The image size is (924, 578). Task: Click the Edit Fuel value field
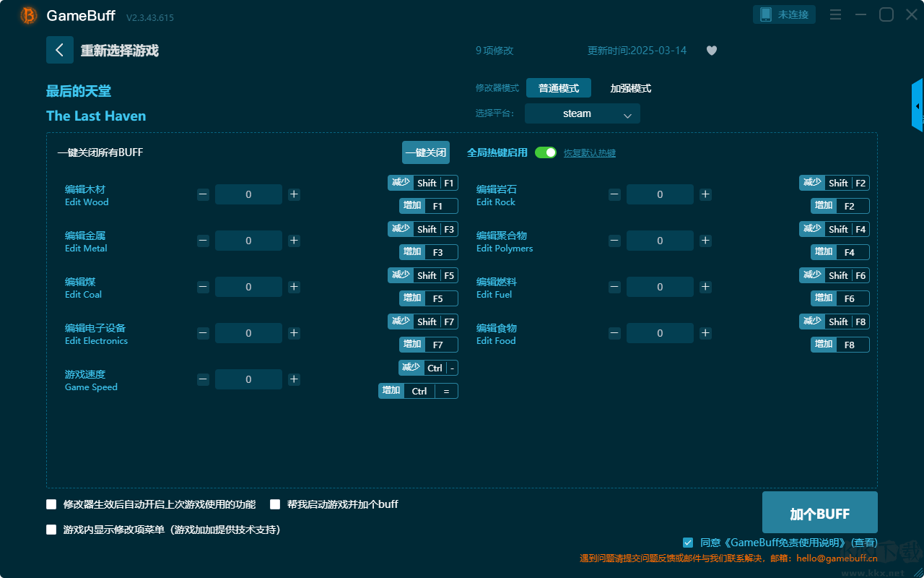660,287
